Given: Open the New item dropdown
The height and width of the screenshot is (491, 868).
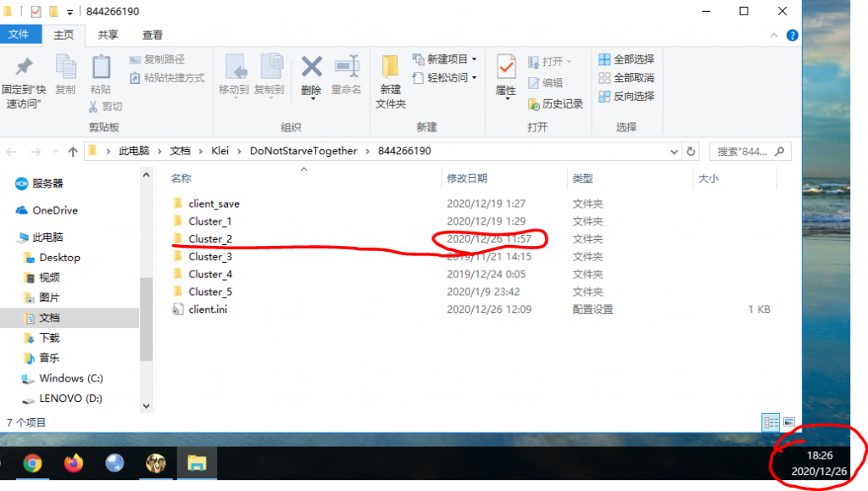Looking at the screenshot, I should pos(445,59).
